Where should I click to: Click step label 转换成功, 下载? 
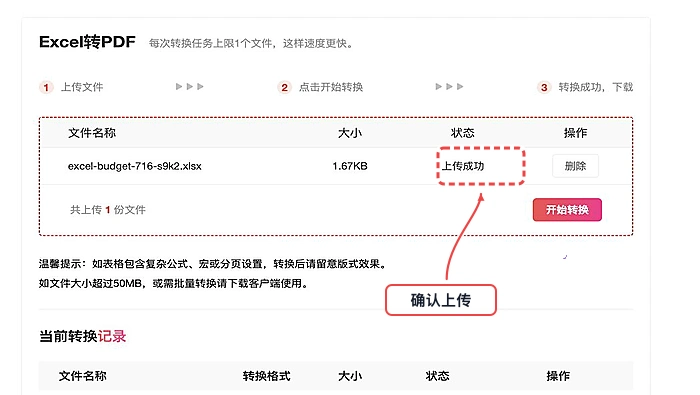pyautogui.click(x=596, y=87)
